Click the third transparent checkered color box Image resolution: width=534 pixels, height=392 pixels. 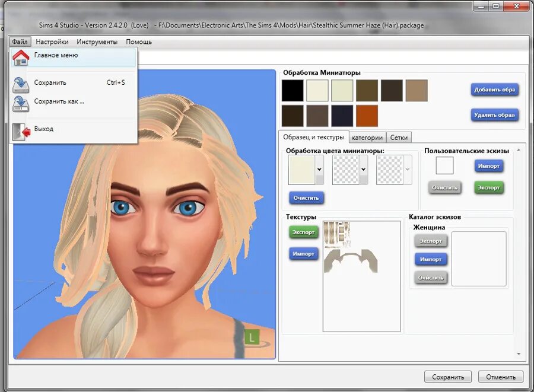point(390,170)
